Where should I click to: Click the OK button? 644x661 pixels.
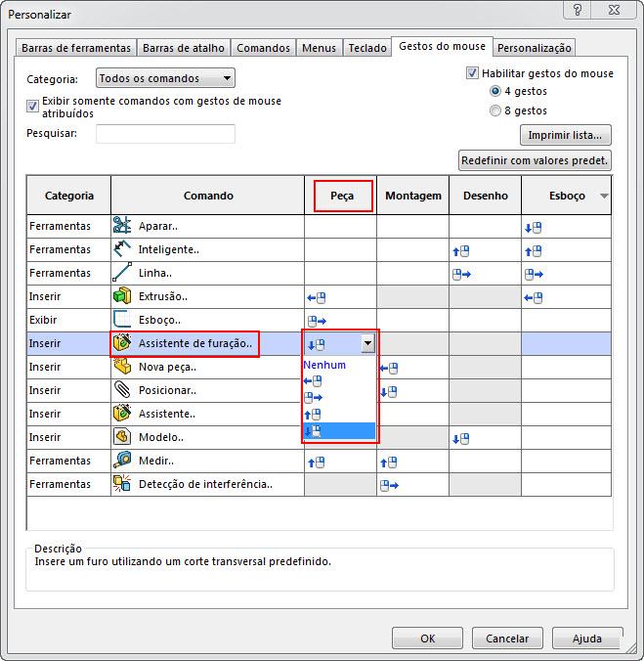[427, 639]
